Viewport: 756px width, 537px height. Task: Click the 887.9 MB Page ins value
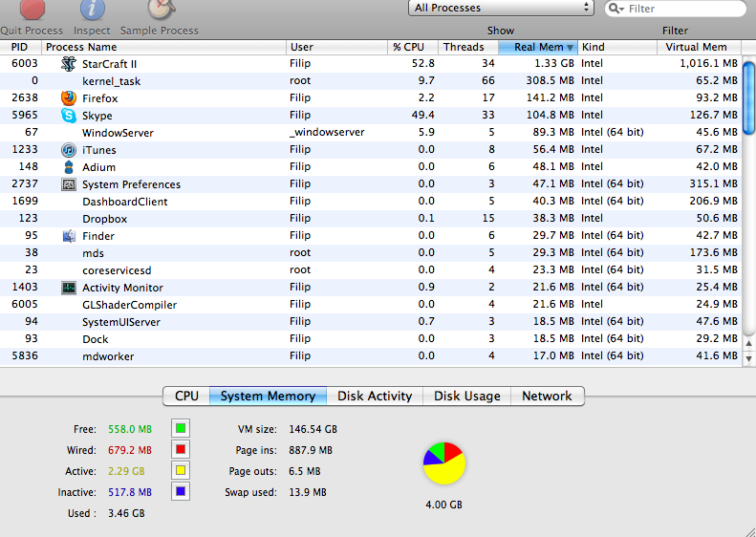point(311,450)
